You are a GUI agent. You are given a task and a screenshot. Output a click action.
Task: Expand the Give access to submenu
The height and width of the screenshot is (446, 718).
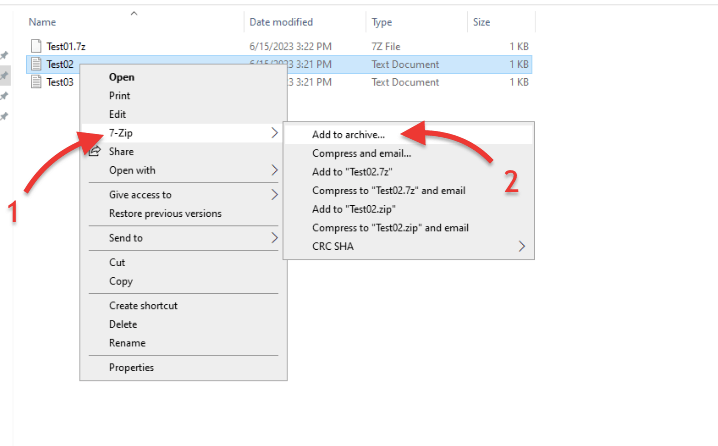[x=274, y=195]
